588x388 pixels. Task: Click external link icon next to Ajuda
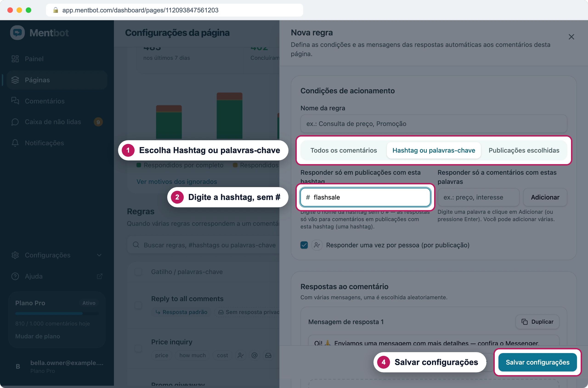(x=99, y=276)
